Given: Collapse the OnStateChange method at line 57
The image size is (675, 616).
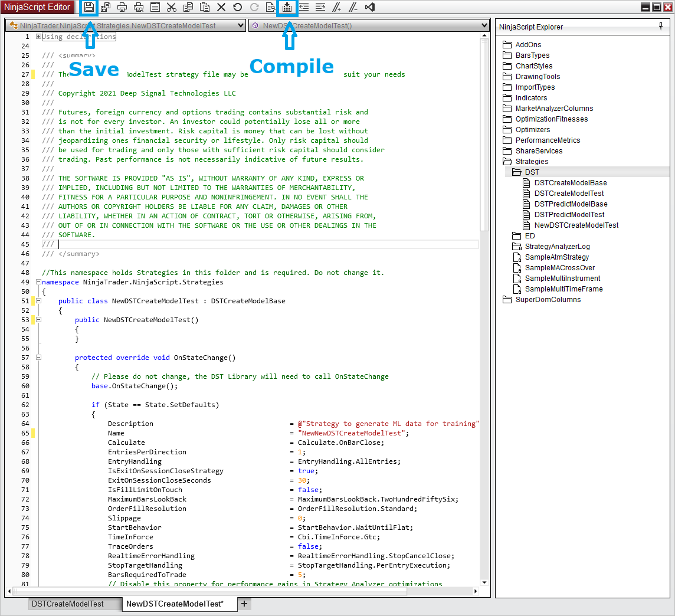Looking at the screenshot, I should click(x=39, y=358).
